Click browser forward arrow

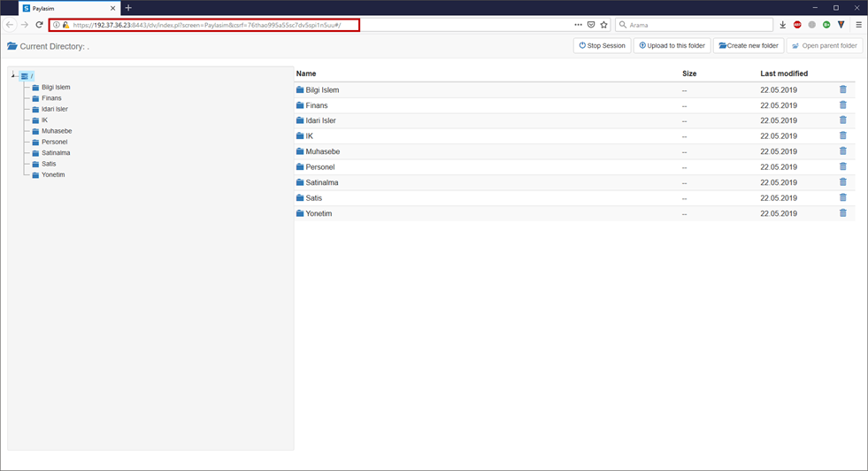pos(25,25)
